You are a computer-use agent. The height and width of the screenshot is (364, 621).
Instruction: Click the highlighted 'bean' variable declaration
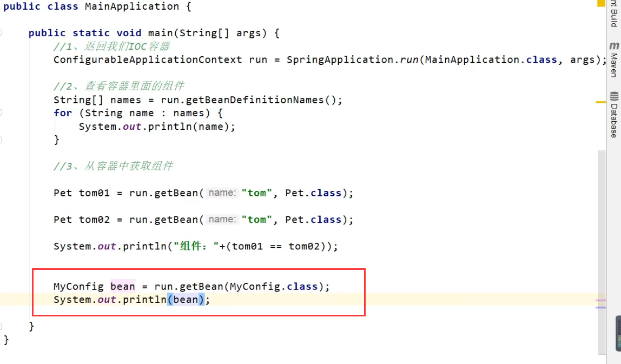(x=123, y=286)
